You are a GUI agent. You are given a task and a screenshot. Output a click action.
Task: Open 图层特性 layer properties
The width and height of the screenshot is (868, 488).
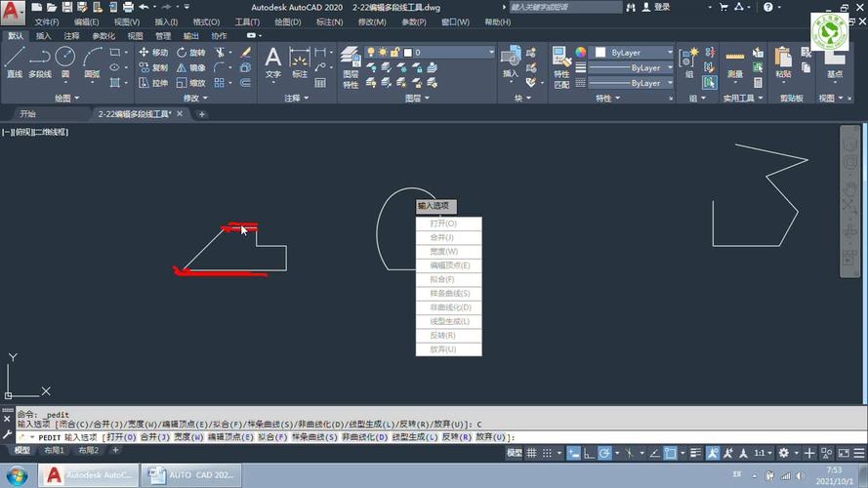coord(351,66)
